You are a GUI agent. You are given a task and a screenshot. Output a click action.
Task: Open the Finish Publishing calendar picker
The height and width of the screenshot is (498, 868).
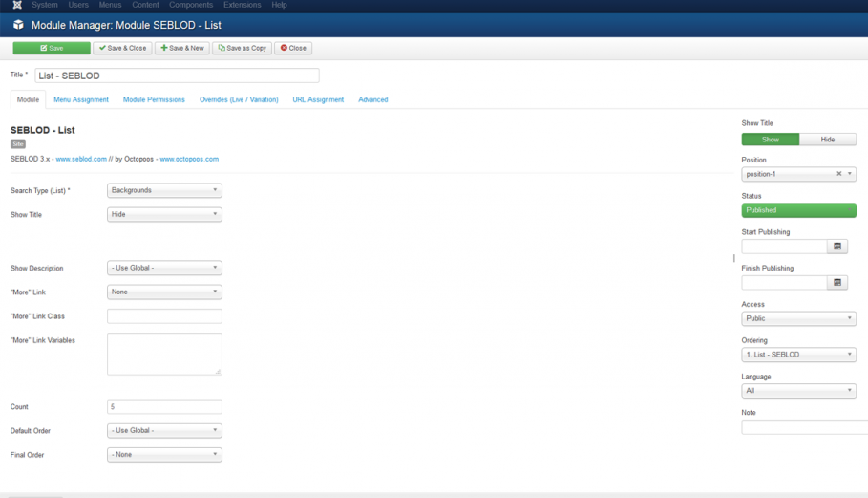pyautogui.click(x=837, y=283)
